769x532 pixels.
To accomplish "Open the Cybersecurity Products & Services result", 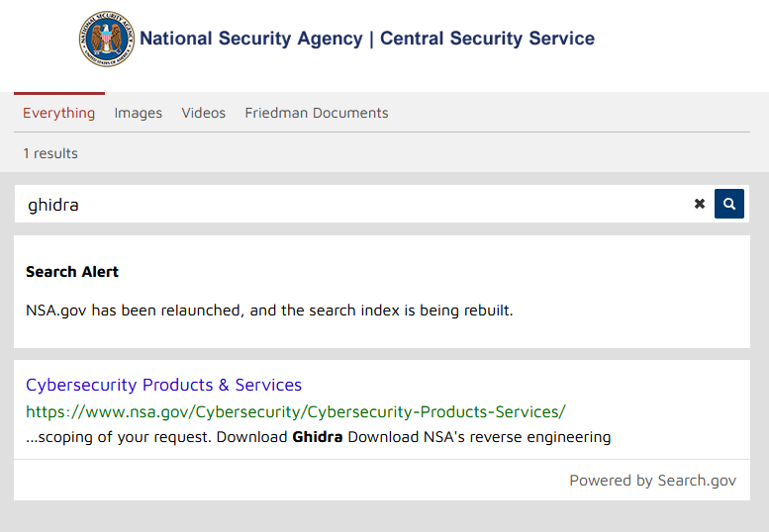I will click(164, 385).
